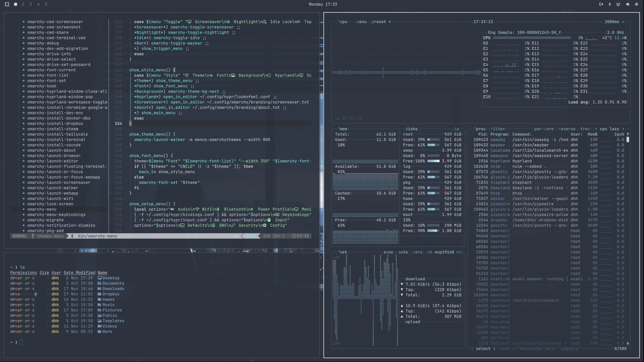Click the Desktop folder icon in ls output
Viewport: 644px width, 362px height.
click(100, 278)
